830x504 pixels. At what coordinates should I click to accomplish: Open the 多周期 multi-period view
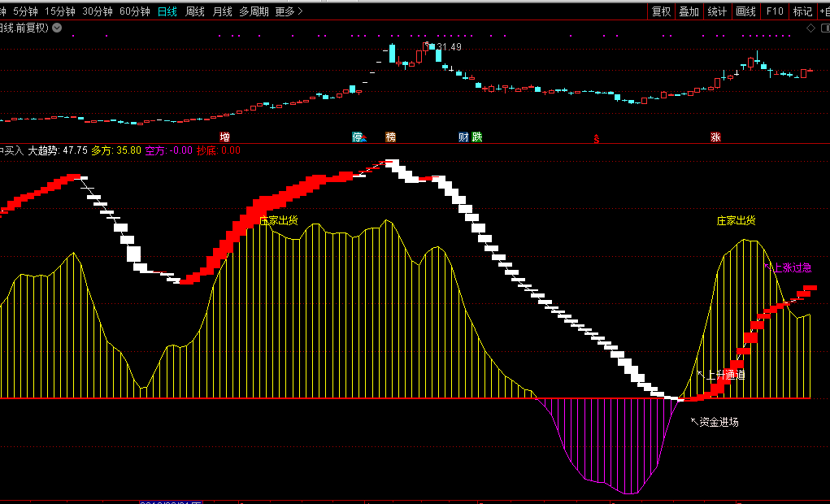tap(254, 11)
